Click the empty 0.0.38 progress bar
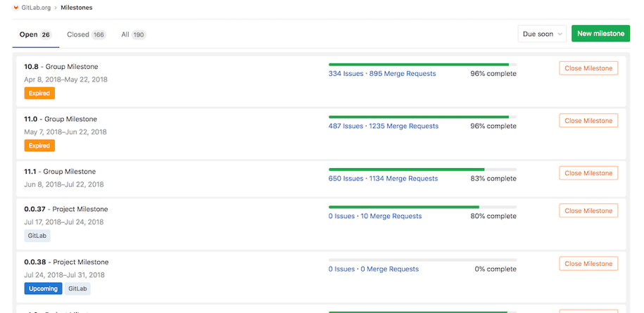 pyautogui.click(x=422, y=260)
